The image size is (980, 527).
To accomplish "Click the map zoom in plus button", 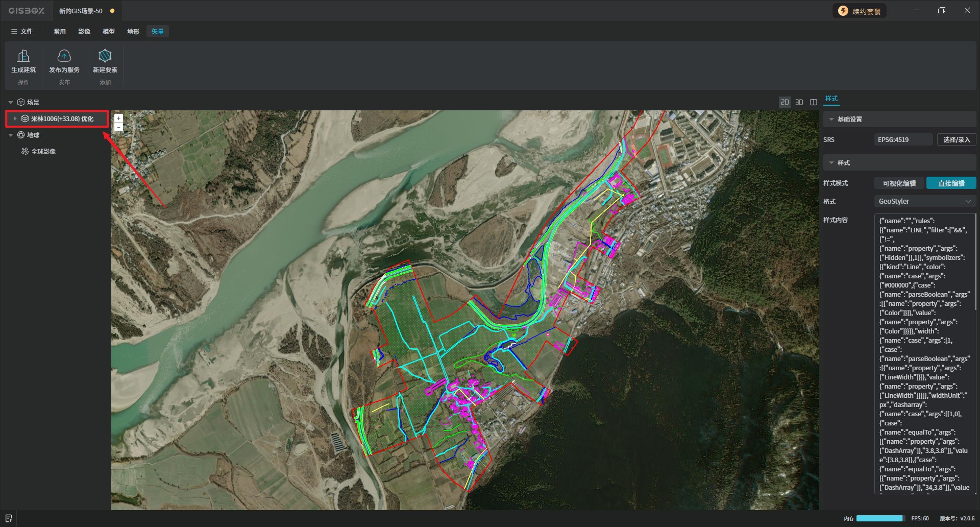I will [119, 118].
